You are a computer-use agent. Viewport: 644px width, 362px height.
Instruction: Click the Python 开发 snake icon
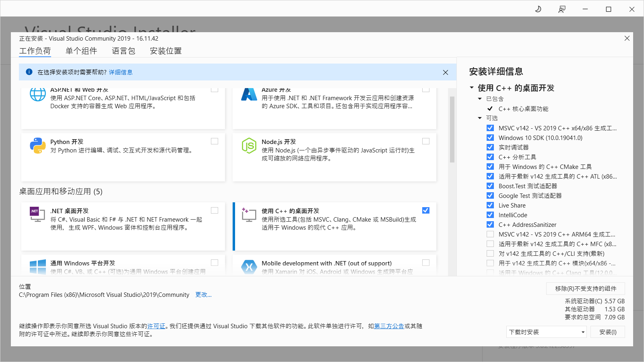(x=37, y=146)
